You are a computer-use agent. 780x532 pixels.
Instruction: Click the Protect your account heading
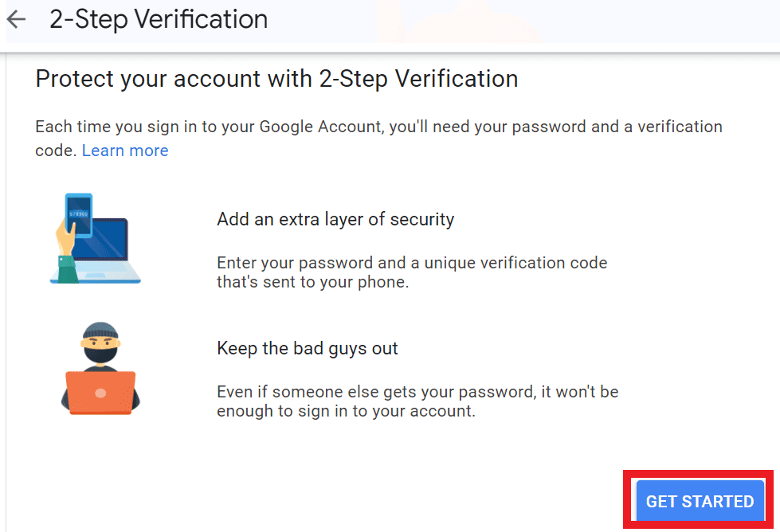[276, 79]
